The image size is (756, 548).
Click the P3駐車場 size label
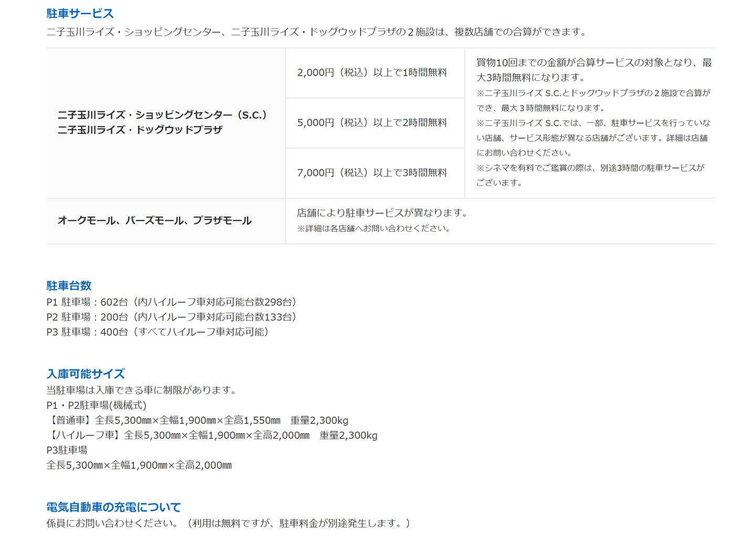point(67,450)
